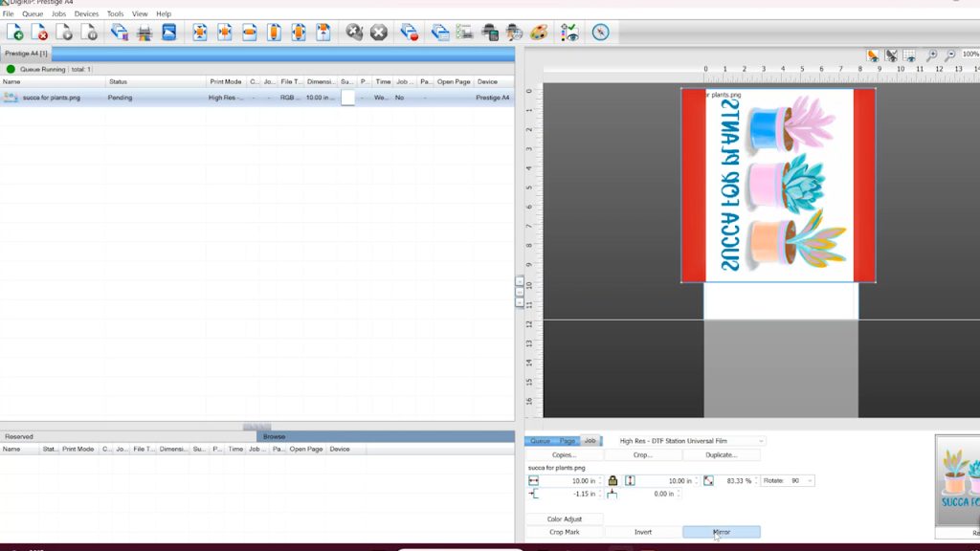Click the Crop... button
980x551 pixels.
tap(643, 455)
